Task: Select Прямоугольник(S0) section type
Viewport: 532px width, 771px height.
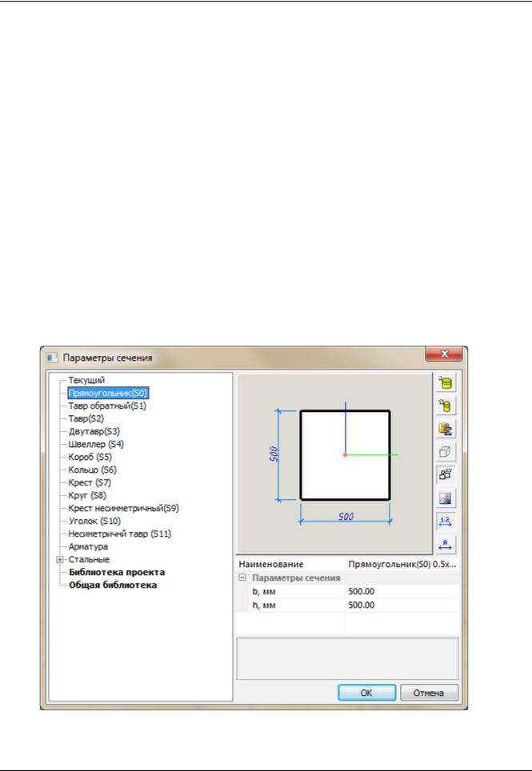Action: (x=108, y=393)
